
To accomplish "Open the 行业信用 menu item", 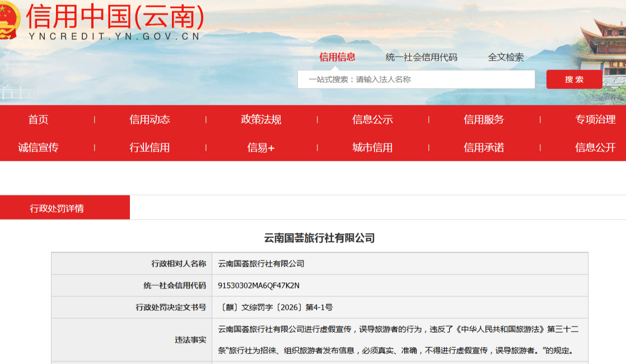I will tap(150, 148).
